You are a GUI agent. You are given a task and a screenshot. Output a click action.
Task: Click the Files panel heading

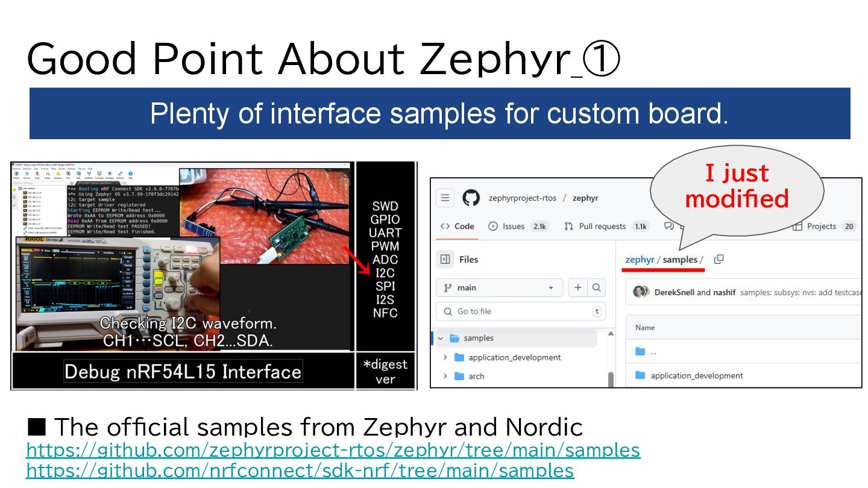point(468,260)
